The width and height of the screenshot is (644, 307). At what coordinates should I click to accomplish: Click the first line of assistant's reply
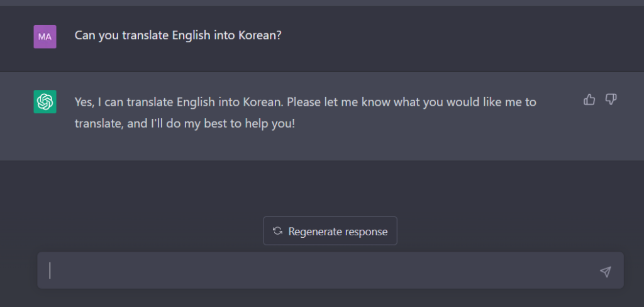[x=305, y=102]
